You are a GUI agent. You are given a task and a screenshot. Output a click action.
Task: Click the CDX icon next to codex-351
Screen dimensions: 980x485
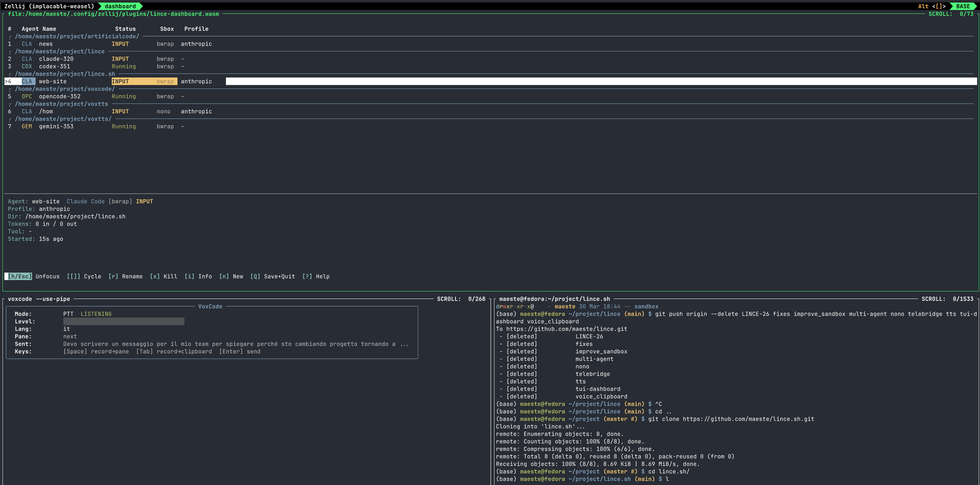pos(26,66)
